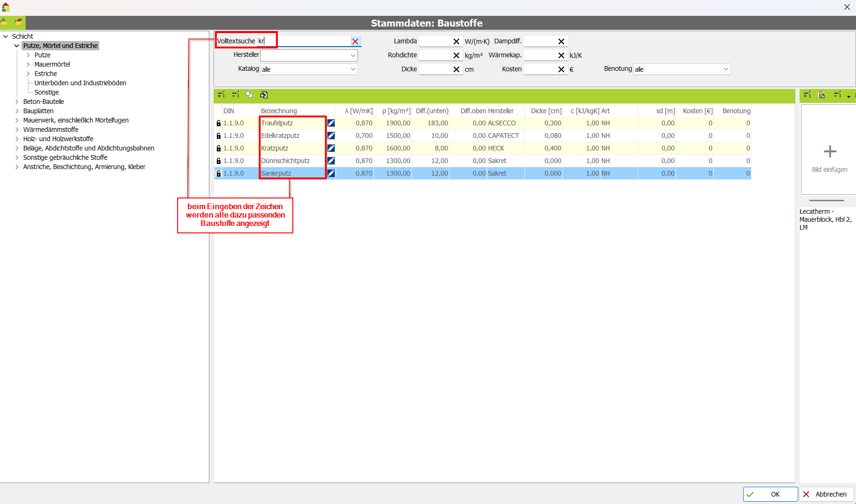Click into the Rohdichte input field

coord(435,55)
